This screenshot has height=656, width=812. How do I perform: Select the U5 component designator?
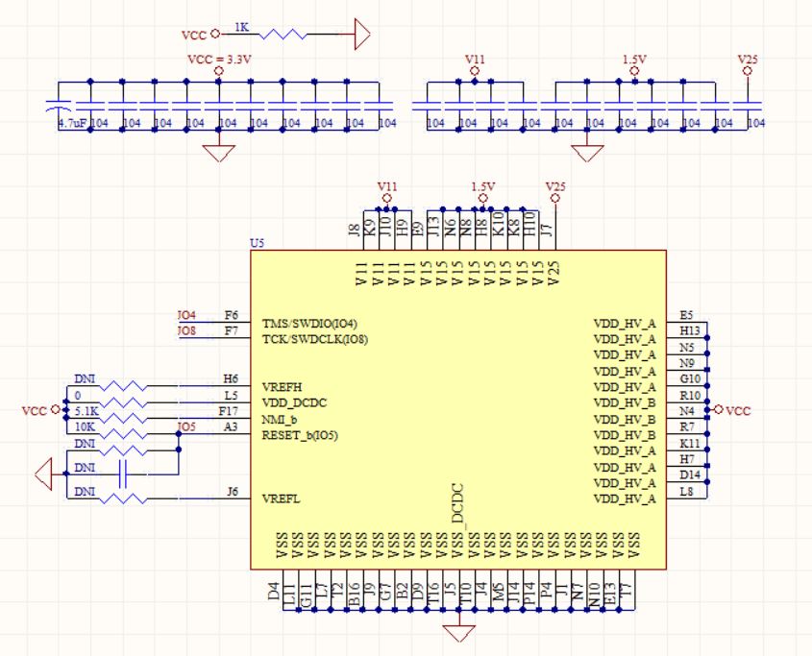(x=257, y=243)
